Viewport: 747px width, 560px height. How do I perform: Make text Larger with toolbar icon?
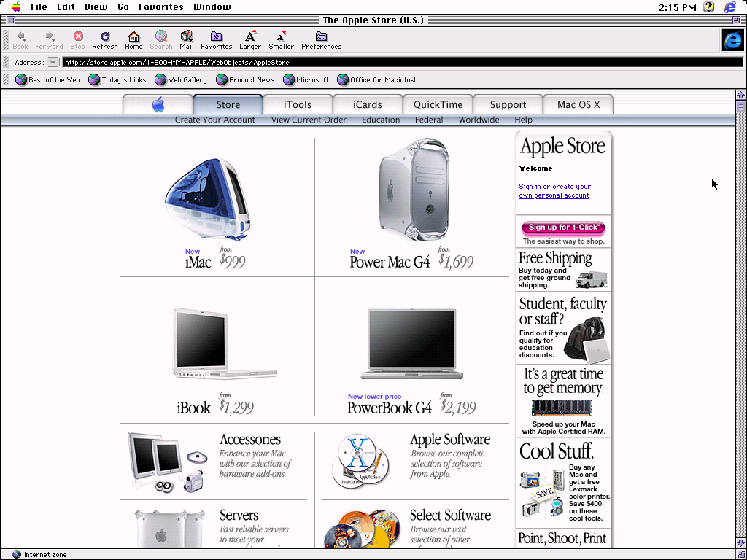pyautogui.click(x=250, y=36)
